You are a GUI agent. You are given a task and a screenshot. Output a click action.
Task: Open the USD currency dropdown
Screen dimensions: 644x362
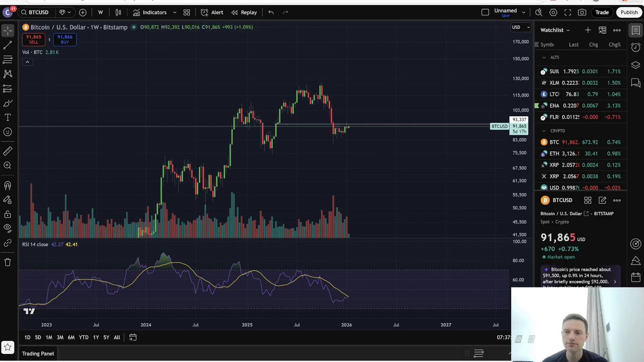[521, 27]
